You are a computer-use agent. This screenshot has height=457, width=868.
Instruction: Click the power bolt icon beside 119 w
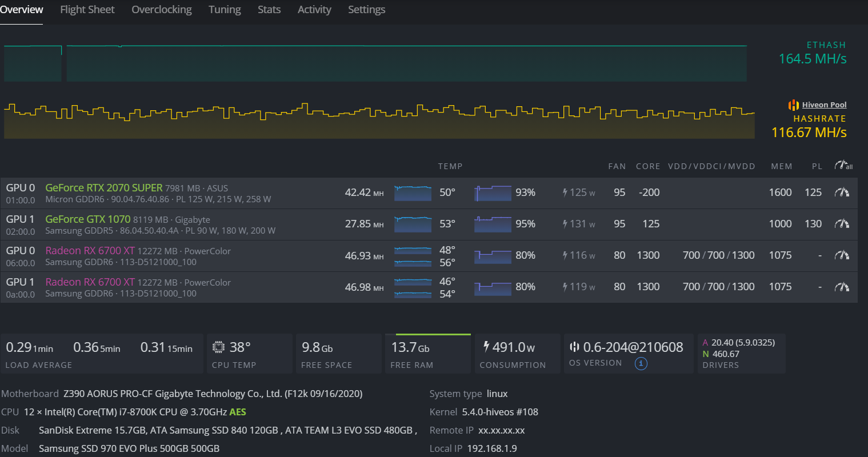(565, 287)
